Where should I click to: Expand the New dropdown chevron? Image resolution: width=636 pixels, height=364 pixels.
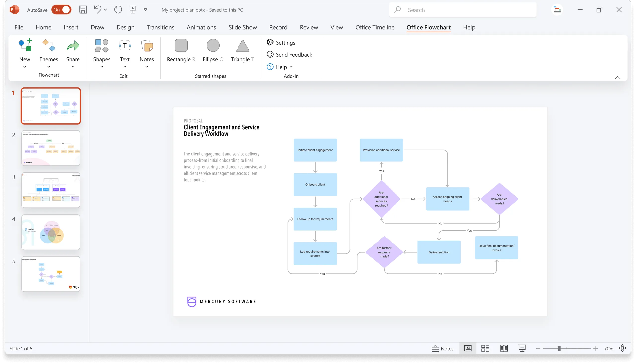coord(25,67)
